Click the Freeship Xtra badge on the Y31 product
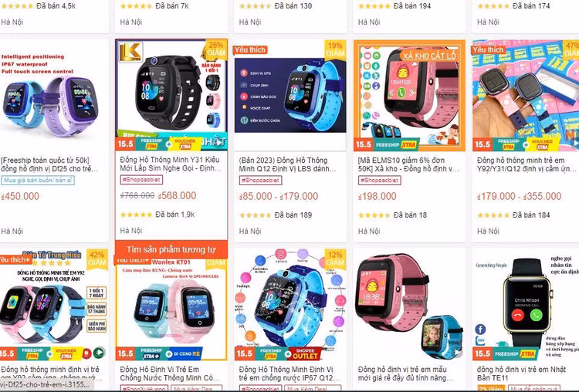Viewport: 579px width, 392px height. tap(151, 144)
